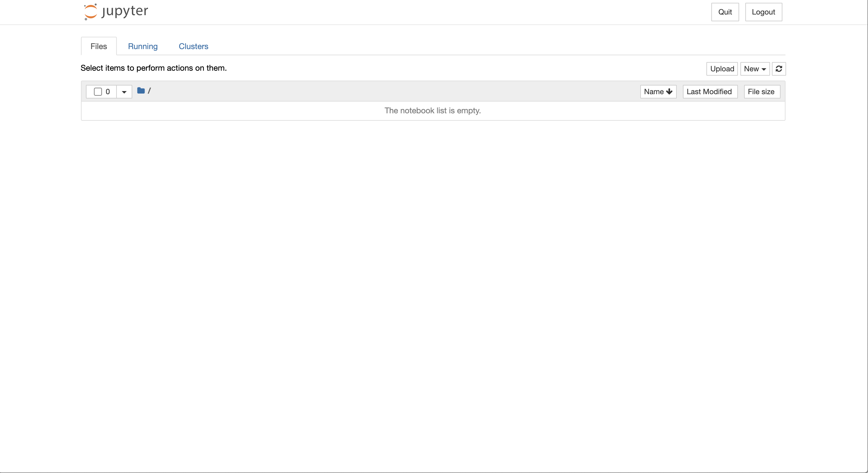The image size is (868, 473).
Task: Select the Files tab
Action: pyautogui.click(x=99, y=46)
